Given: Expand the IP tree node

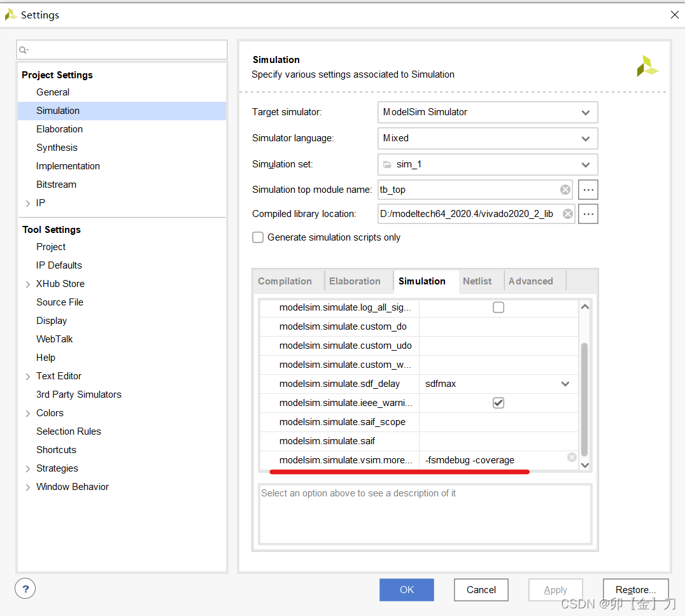Looking at the screenshot, I should (x=27, y=202).
